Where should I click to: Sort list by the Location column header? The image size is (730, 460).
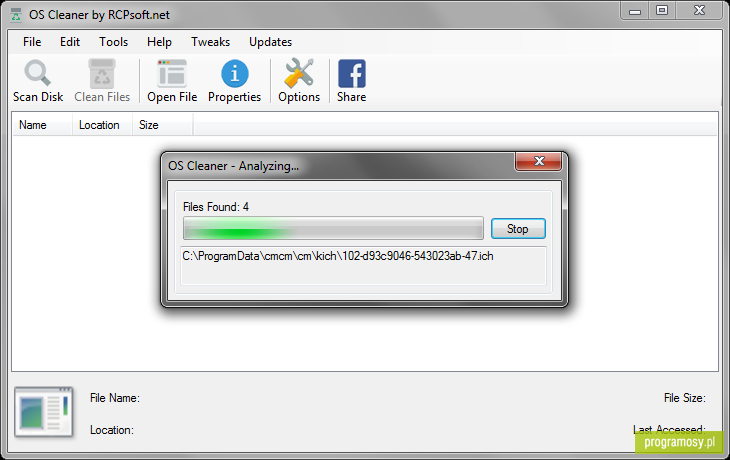(102, 125)
